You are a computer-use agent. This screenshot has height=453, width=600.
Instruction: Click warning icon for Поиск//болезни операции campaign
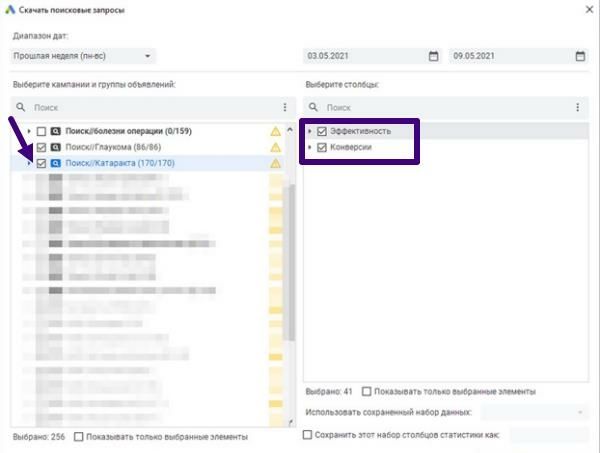click(275, 131)
